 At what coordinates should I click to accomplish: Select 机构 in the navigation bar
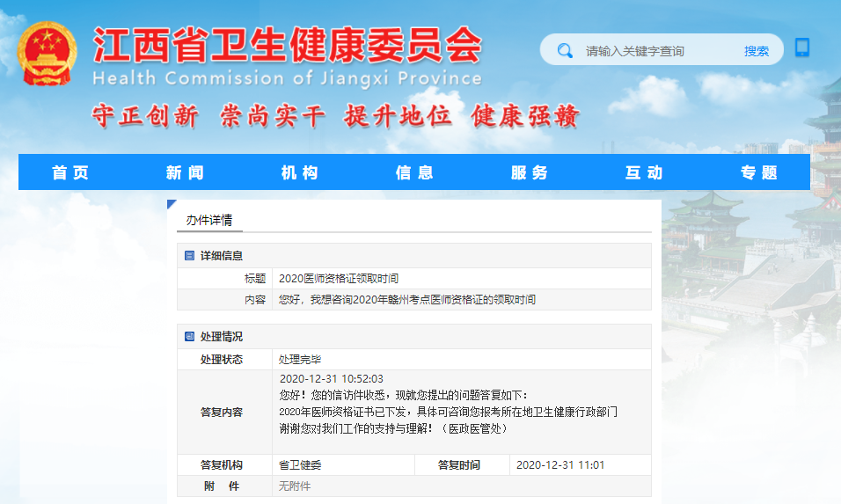(x=299, y=172)
